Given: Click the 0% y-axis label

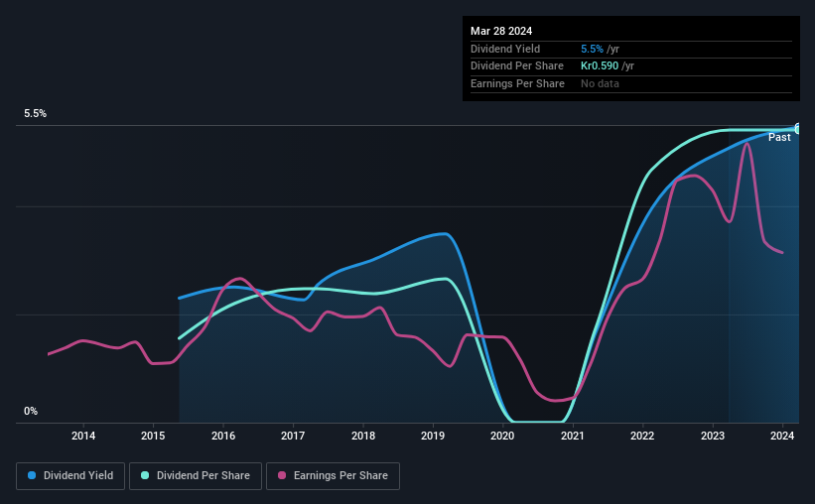Looking at the screenshot, I should tap(31, 411).
